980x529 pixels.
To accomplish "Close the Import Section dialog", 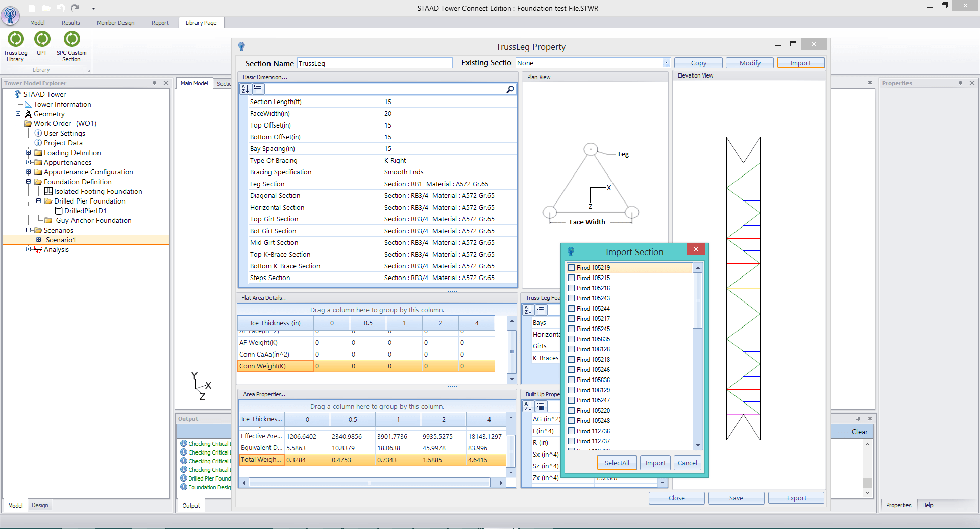I will [696, 249].
